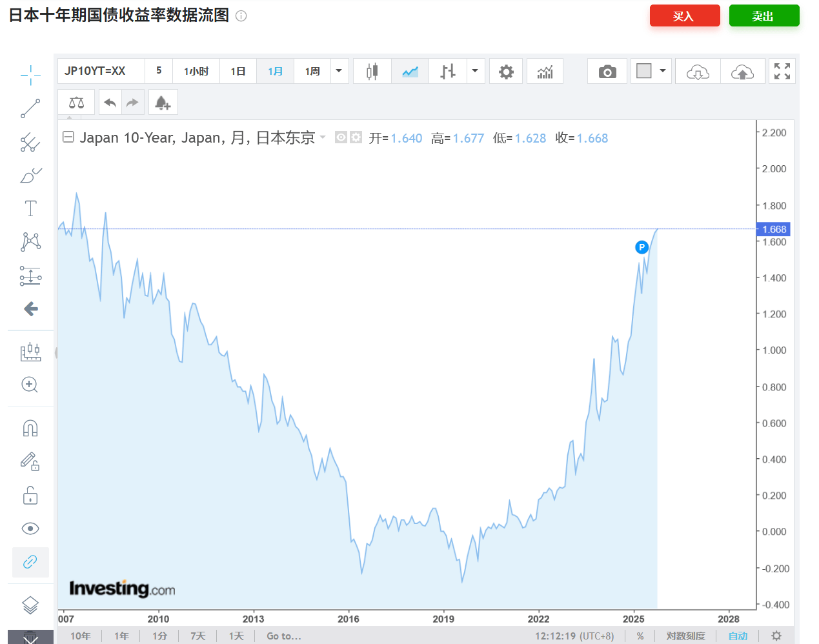Select the Trend Line drawing tool

tap(30, 109)
